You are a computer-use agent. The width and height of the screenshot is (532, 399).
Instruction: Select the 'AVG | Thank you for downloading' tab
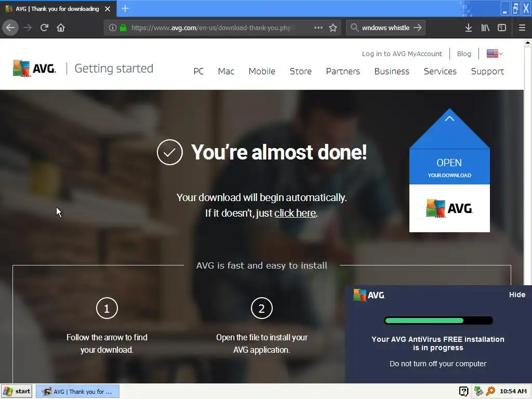58,9
